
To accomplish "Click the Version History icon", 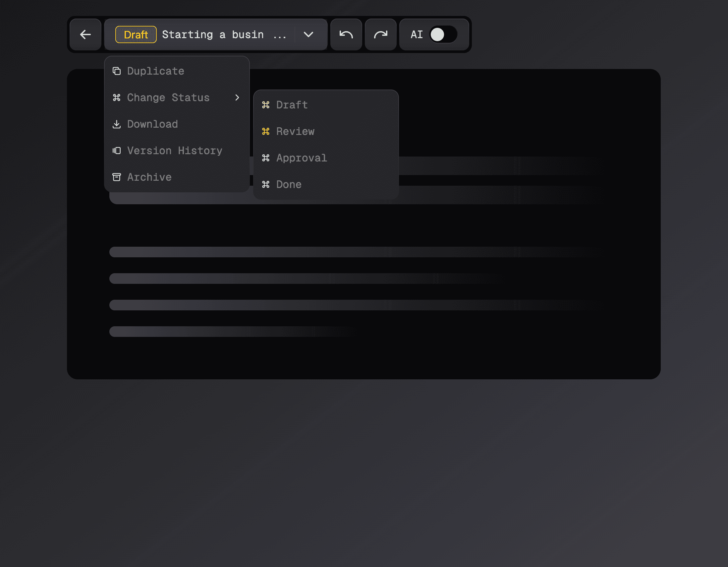I will pos(116,151).
